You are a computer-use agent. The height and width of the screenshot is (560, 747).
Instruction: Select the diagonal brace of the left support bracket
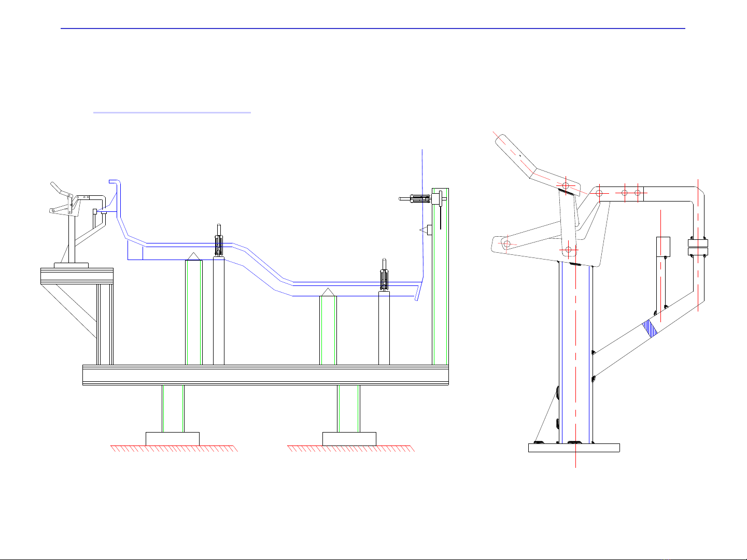tap(70, 311)
